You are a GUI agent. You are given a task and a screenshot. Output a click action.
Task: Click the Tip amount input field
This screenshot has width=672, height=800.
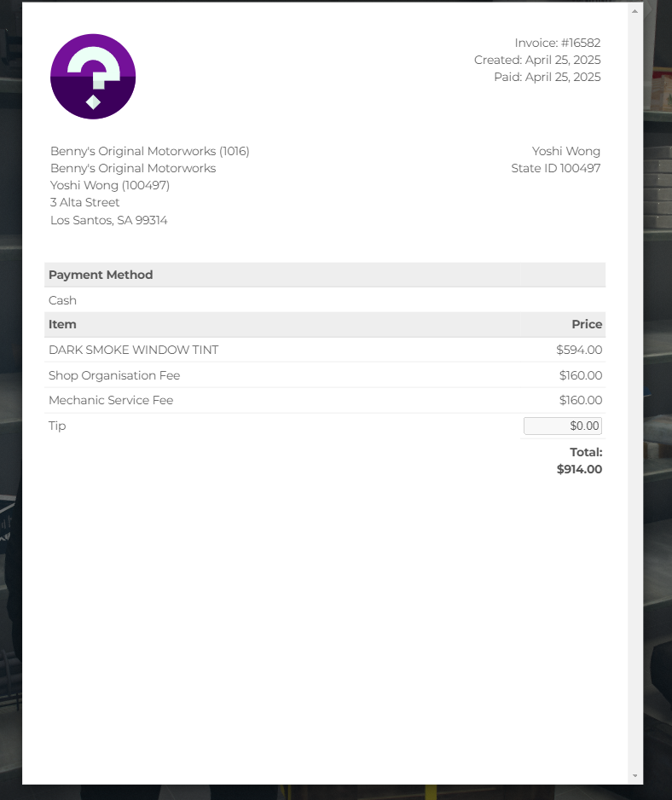point(563,426)
